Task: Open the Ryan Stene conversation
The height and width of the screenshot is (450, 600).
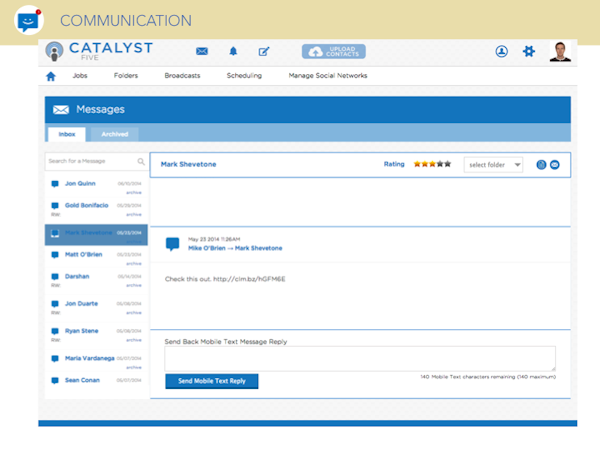Action: pos(82,331)
